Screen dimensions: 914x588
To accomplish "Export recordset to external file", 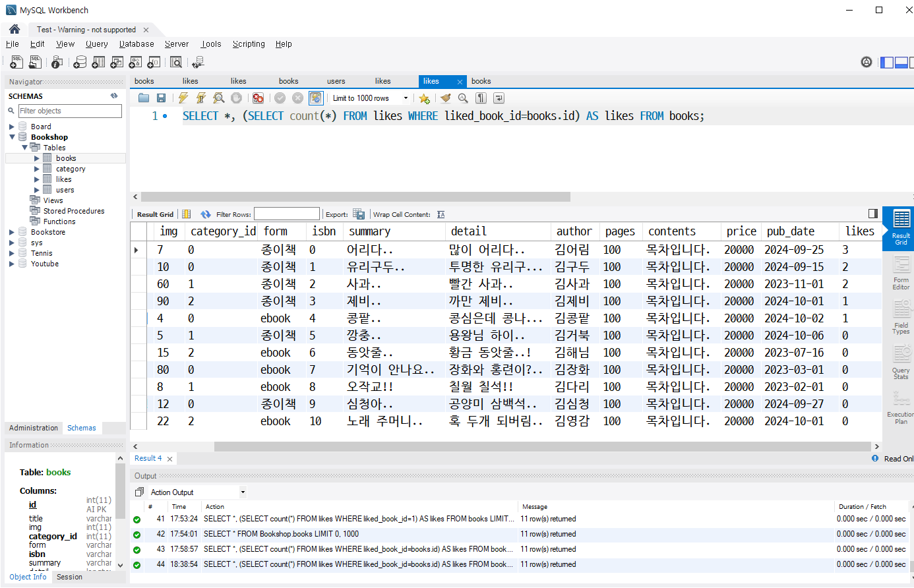I will pos(359,214).
